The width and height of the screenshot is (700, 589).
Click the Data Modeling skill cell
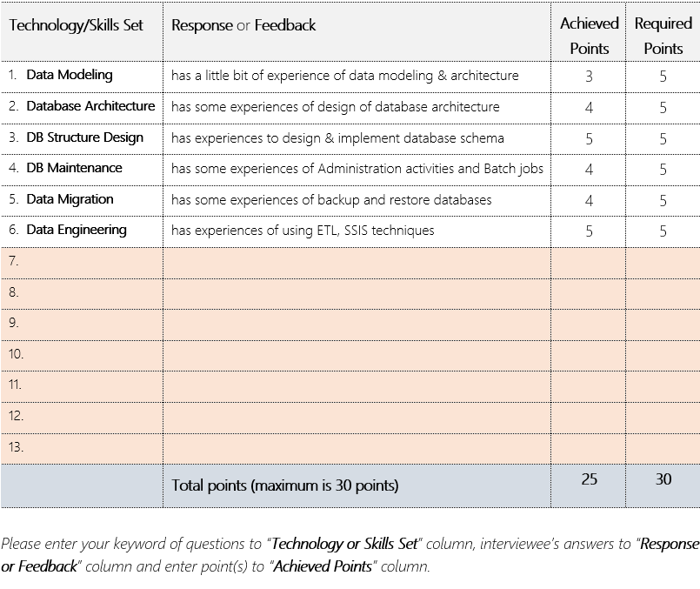pos(70,75)
